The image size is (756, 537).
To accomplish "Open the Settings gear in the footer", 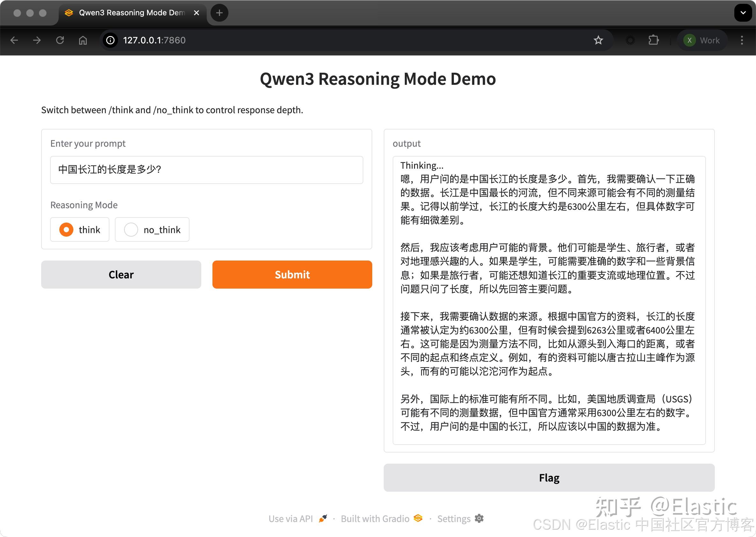I will click(x=479, y=519).
